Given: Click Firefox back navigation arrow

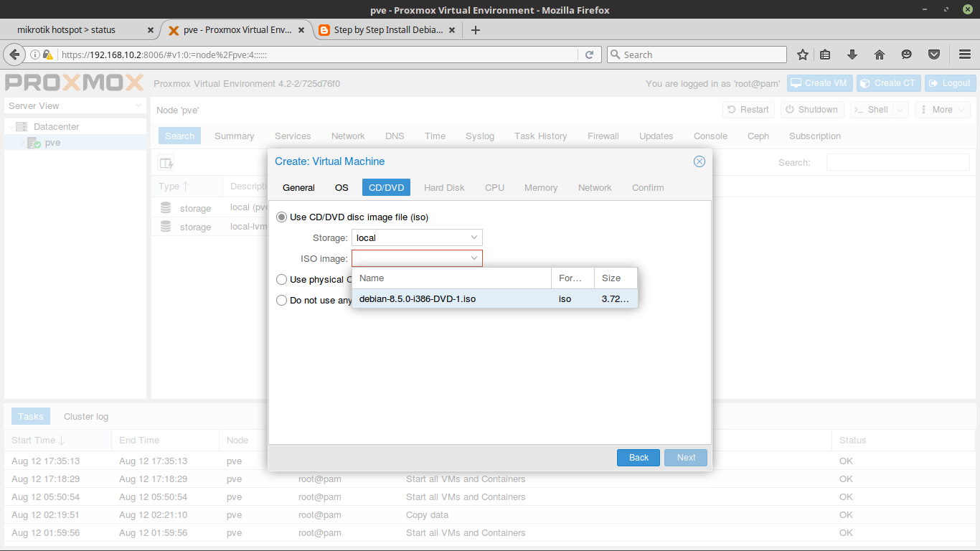Looking at the screenshot, I should (14, 55).
